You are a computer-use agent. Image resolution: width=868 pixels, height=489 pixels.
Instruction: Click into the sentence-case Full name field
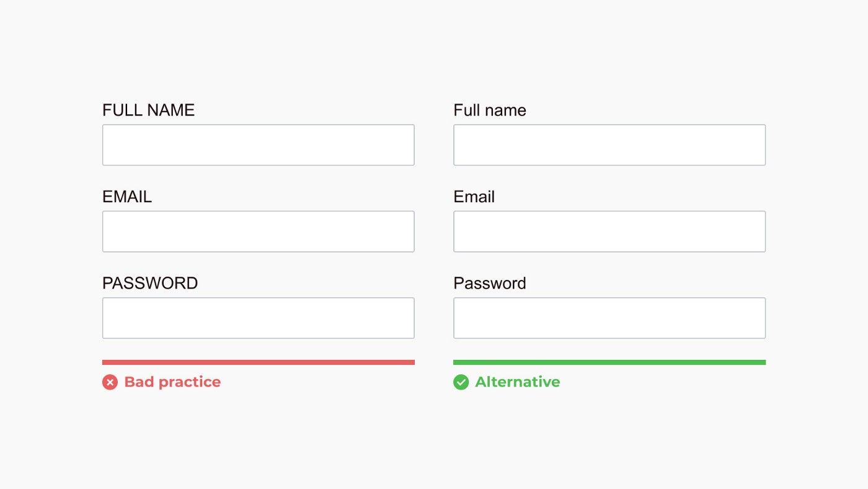click(609, 145)
